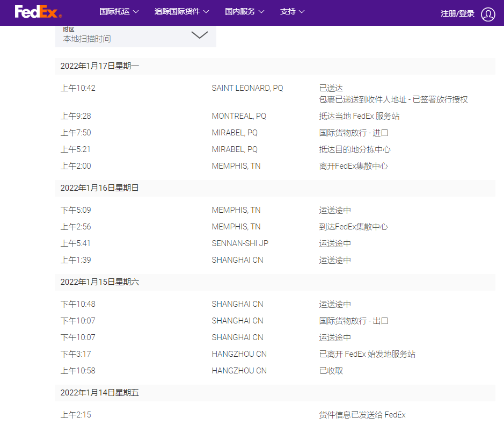Expand chevron next to 国际托运

(136, 12)
